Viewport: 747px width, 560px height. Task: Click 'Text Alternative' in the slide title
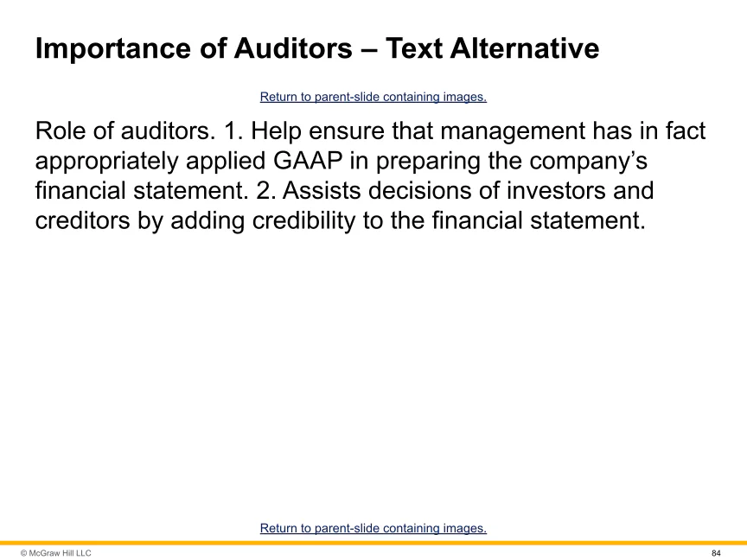(x=492, y=49)
